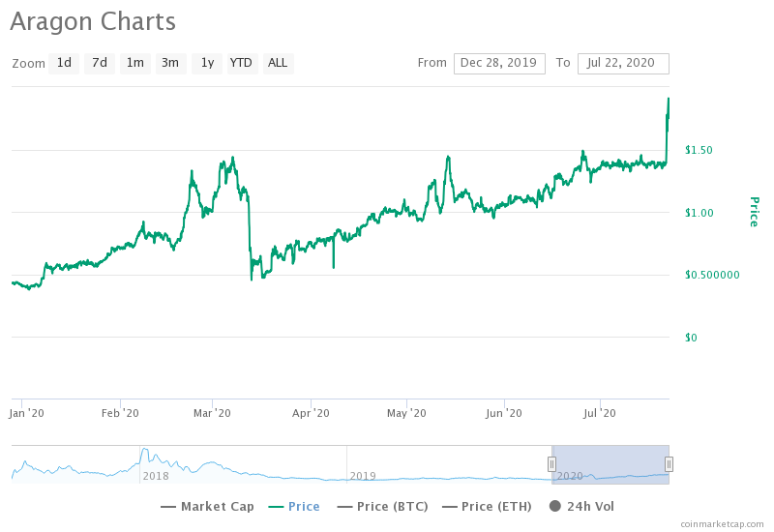Viewport: 774px width, 532px height.
Task: Click the Feb '20 axis label
Action: coord(120,413)
